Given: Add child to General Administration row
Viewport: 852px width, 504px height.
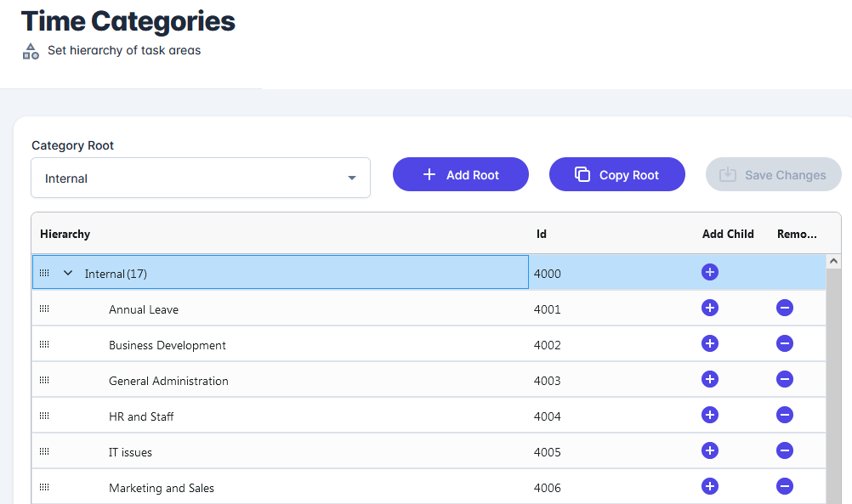Looking at the screenshot, I should coord(710,379).
